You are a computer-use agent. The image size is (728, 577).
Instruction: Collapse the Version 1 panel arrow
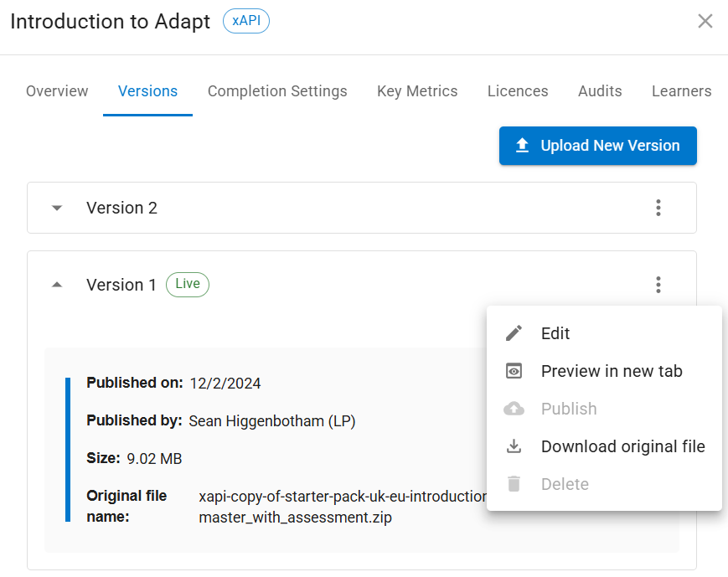coord(57,285)
